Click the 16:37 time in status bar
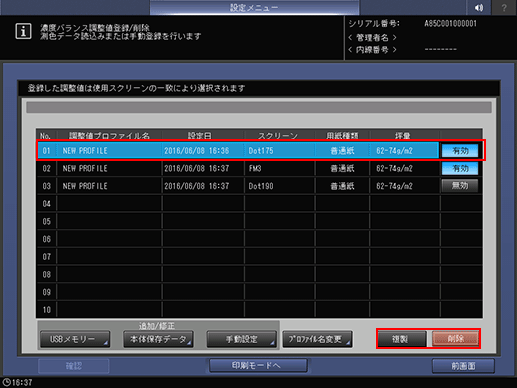This screenshot has height=388, width=517. [x=22, y=382]
